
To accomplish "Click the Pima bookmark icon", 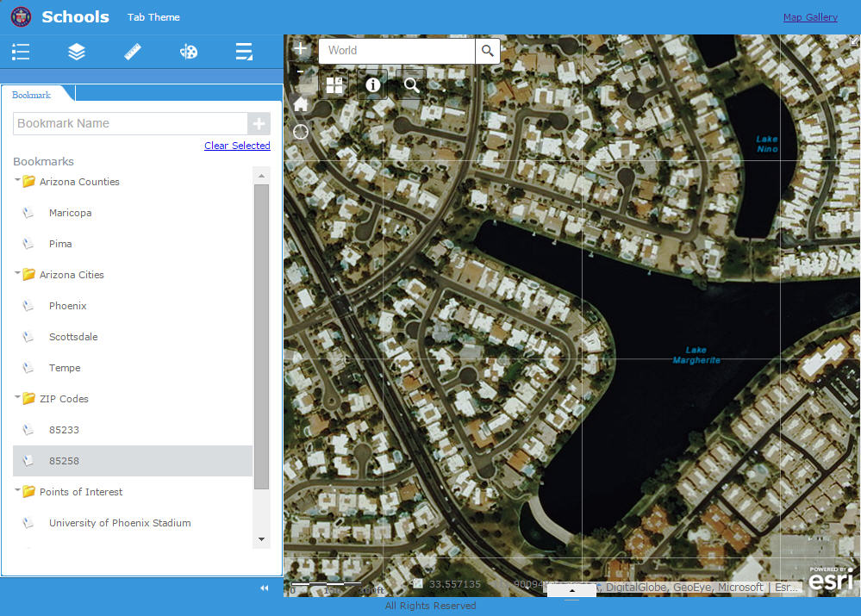I will click(28, 244).
